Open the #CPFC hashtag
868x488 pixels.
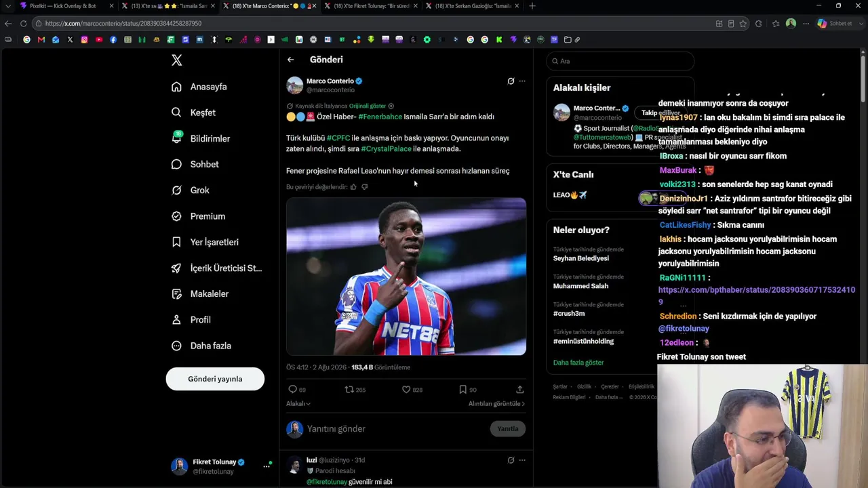coord(338,138)
